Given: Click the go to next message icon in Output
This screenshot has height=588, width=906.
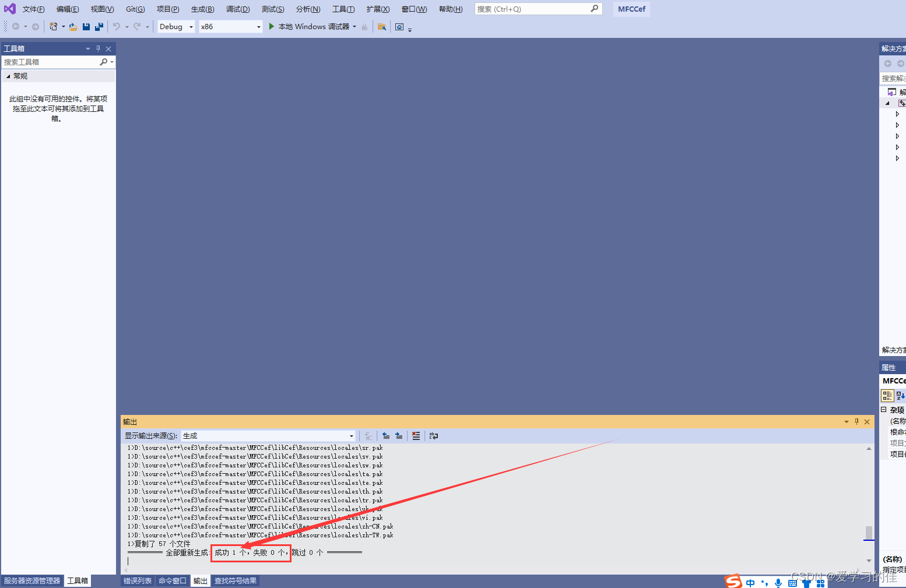Looking at the screenshot, I should 399,436.
